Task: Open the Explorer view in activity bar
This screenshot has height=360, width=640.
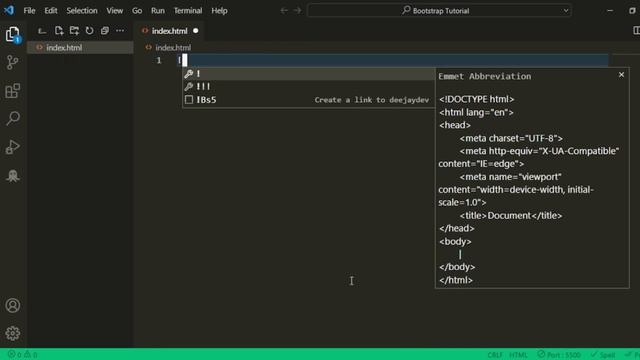Action: 13,34
